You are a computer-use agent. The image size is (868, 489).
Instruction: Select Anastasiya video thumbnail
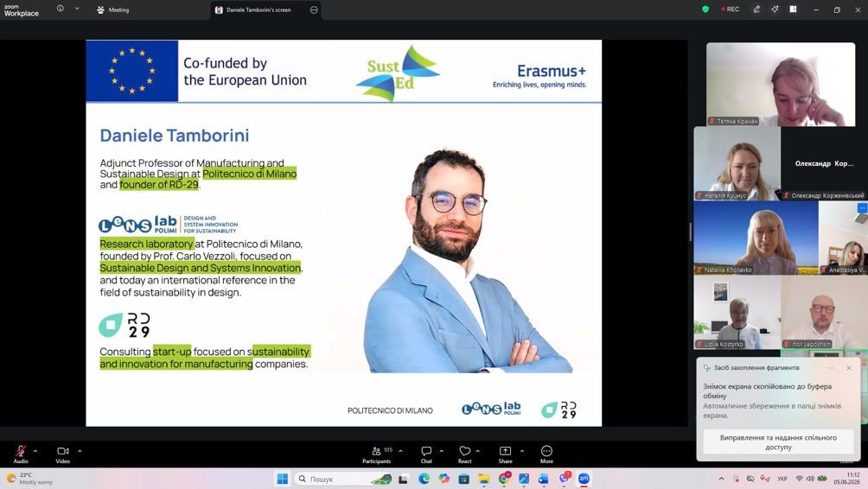pos(843,238)
